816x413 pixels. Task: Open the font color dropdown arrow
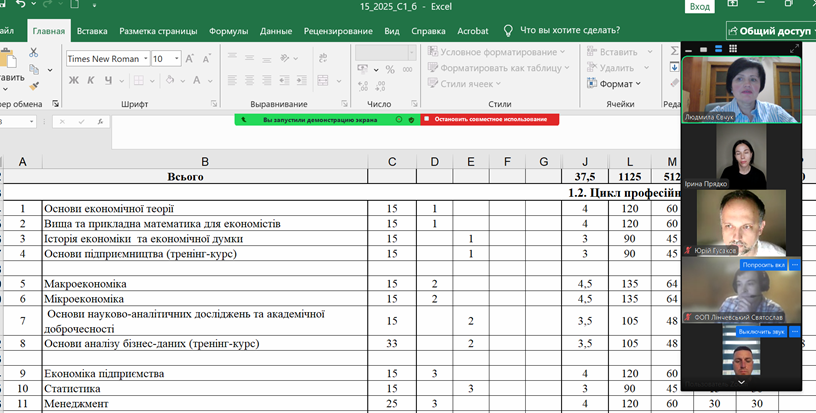coord(210,81)
